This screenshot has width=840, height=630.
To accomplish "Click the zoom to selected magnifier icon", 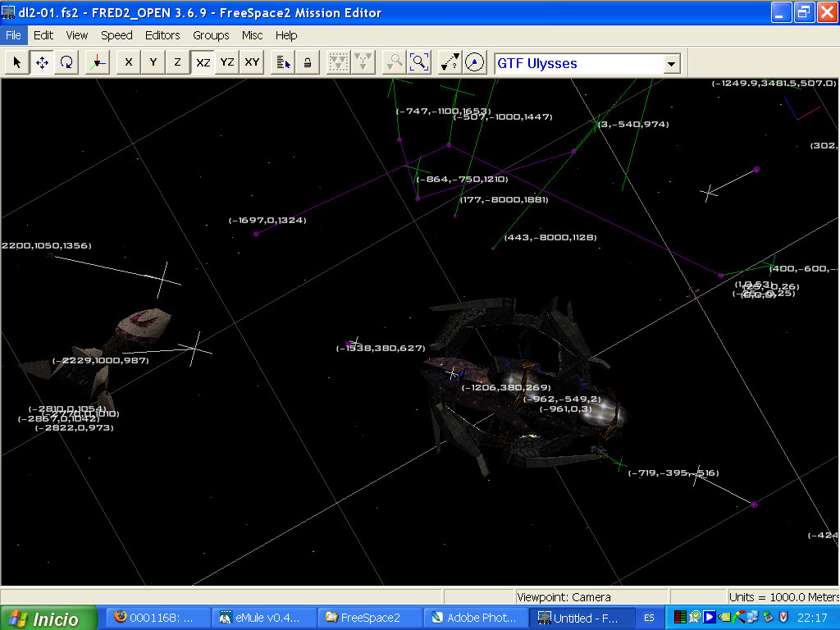I will (419, 63).
